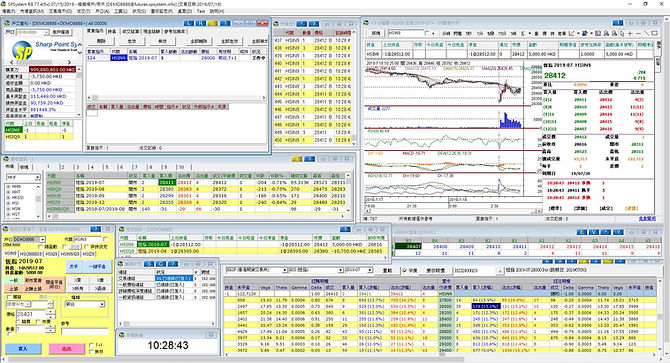Viewport: 670px width, 363px height.
Task: Click the pink Sell button in order entry
Action: coord(67,349)
